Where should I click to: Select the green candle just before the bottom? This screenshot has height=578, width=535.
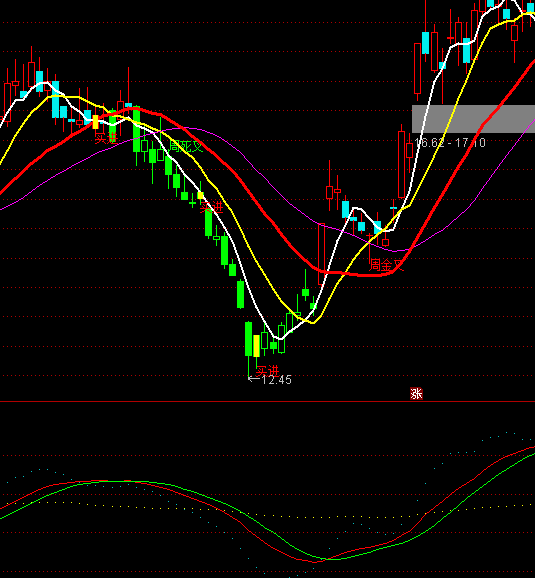(x=240, y=294)
